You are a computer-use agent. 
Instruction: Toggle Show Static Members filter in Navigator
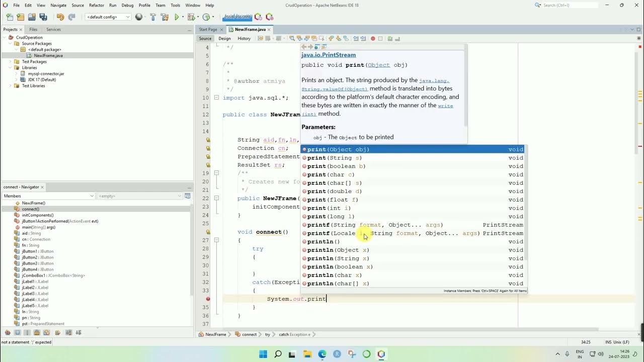point(27,332)
